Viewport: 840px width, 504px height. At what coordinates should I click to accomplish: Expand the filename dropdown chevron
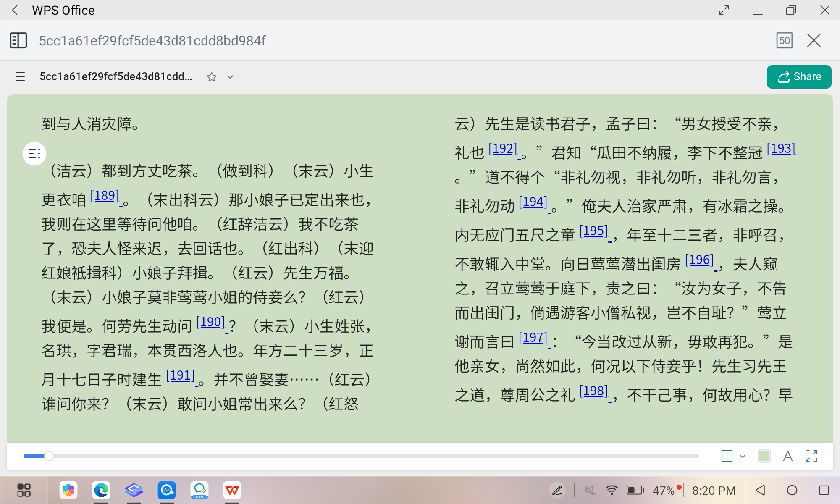[x=230, y=77]
